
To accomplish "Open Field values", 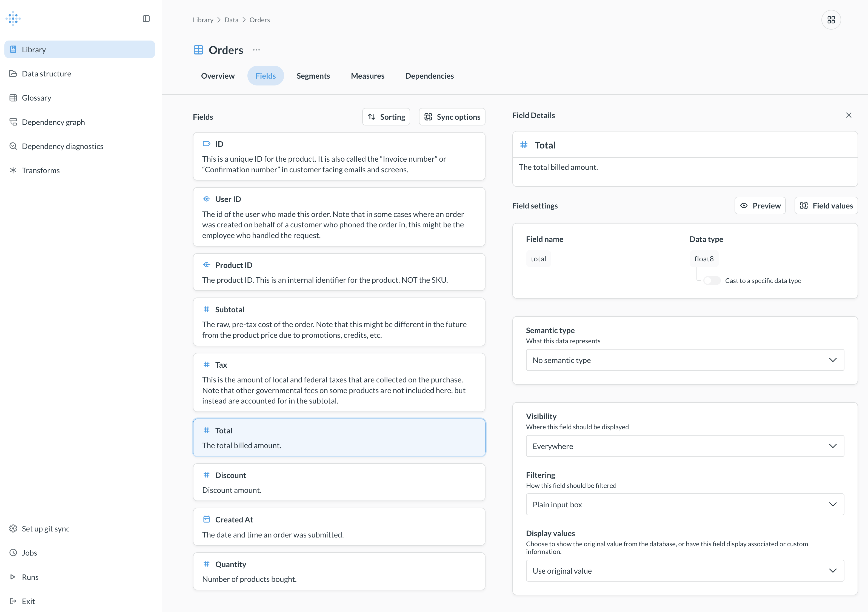I will point(826,205).
